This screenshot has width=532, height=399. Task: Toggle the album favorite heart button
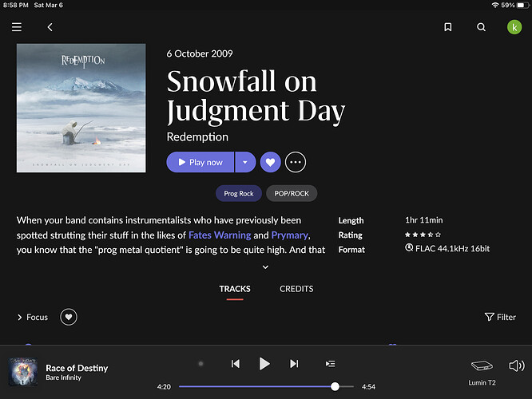click(271, 162)
